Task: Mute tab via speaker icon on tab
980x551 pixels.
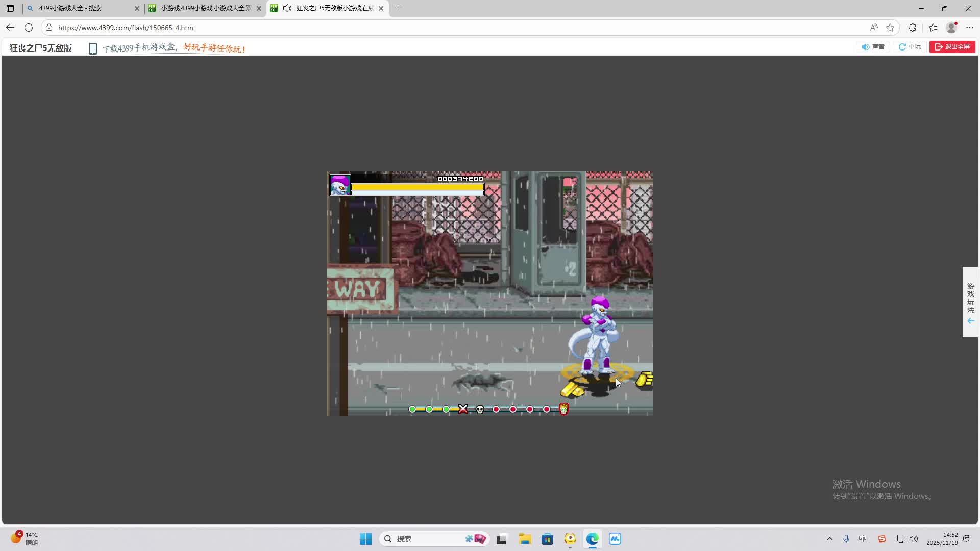Action: [x=287, y=8]
